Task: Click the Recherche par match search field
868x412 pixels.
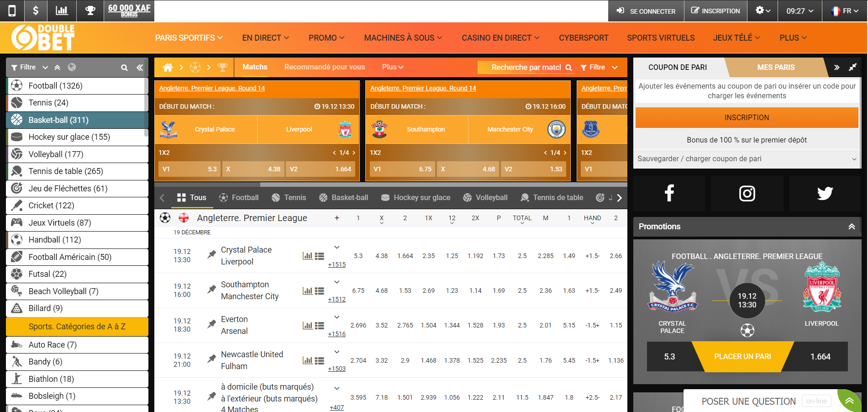Action: pyautogui.click(x=526, y=68)
